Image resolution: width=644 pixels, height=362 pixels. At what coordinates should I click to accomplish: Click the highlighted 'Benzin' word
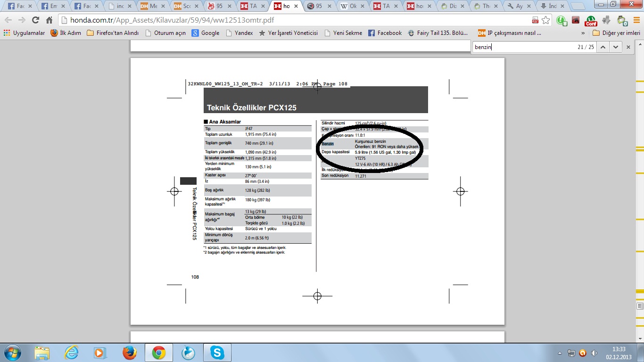point(328,143)
